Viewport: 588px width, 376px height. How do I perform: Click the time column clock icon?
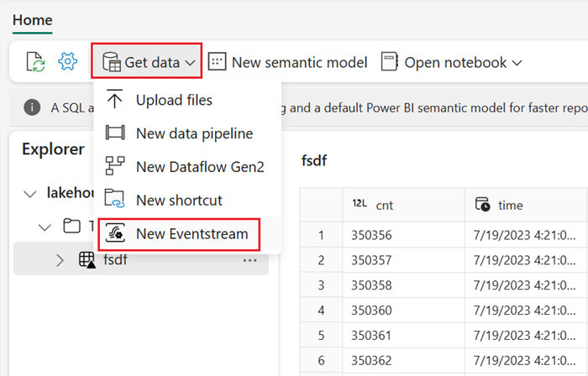pos(482,205)
